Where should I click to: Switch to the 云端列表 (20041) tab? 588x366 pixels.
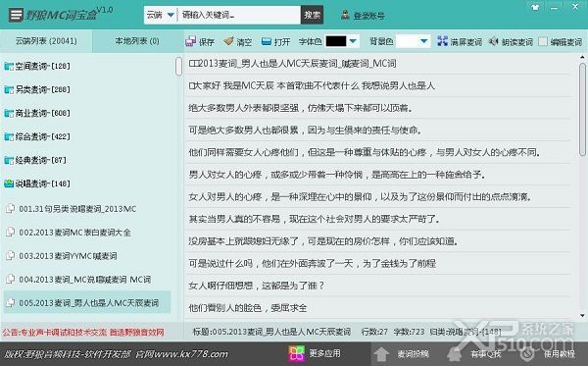pyautogui.click(x=46, y=41)
